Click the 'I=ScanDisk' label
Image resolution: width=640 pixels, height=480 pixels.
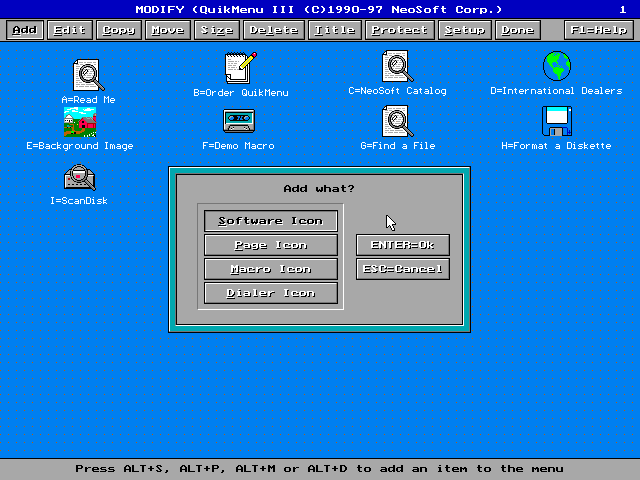coord(79,201)
